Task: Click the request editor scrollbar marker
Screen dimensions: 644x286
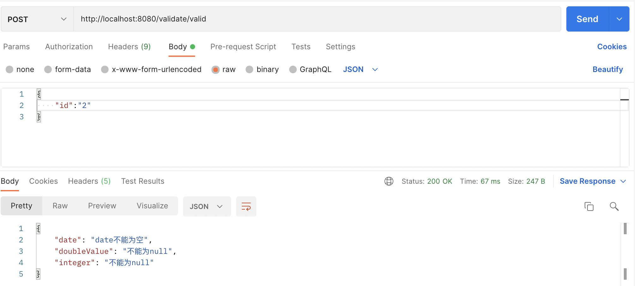Action: point(625,99)
